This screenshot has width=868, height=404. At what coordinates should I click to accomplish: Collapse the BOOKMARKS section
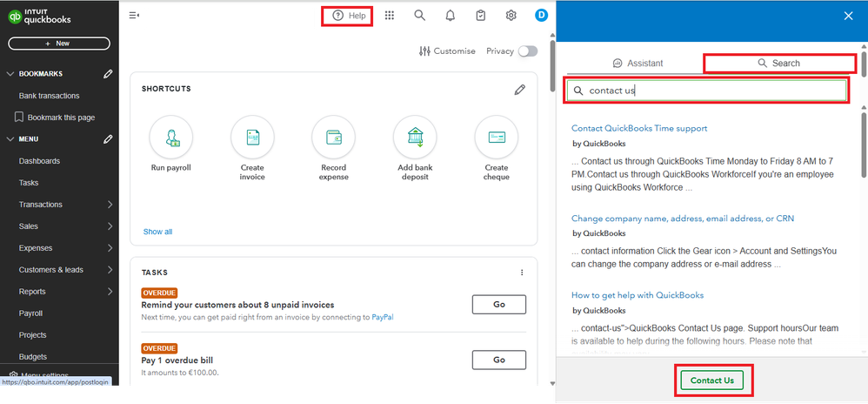(x=10, y=74)
